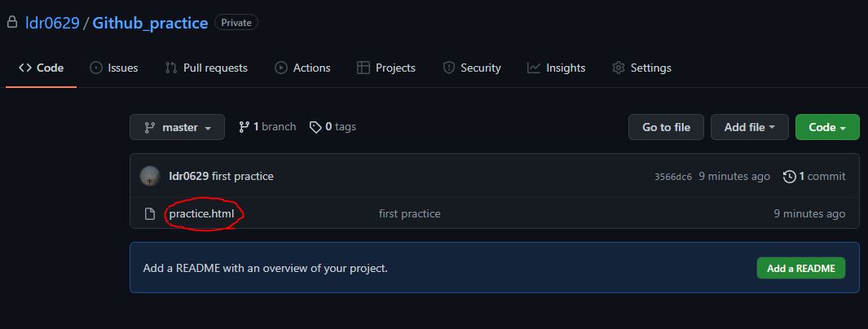Click the branch icon beside 1 branch

(x=245, y=127)
